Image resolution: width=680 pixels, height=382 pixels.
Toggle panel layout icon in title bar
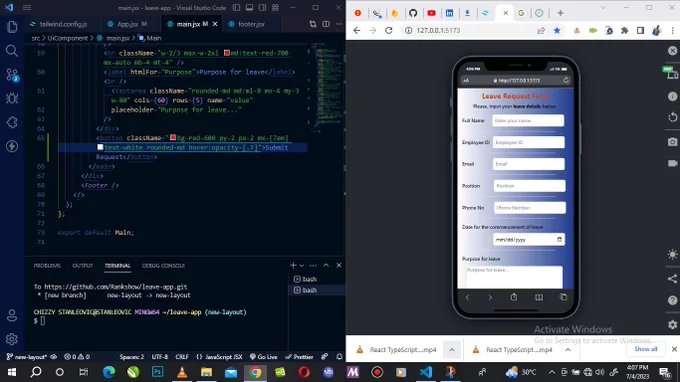click(249, 7)
